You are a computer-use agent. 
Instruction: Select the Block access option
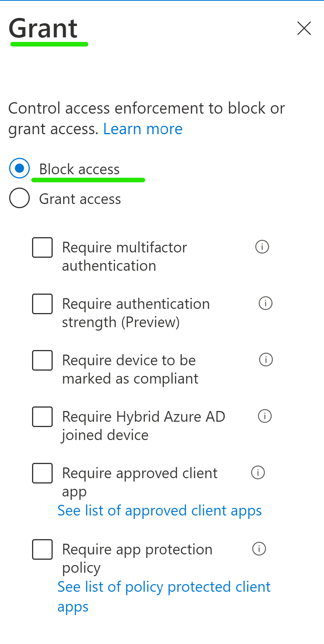19,168
